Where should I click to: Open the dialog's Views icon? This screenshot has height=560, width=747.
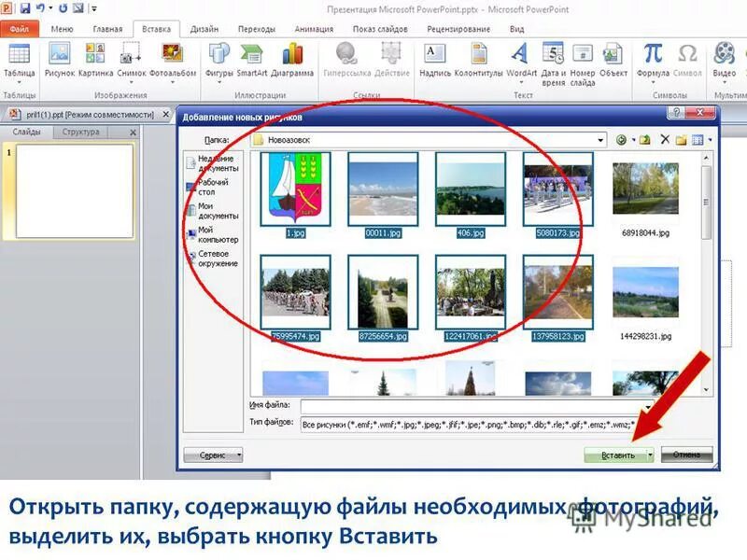coord(698,140)
